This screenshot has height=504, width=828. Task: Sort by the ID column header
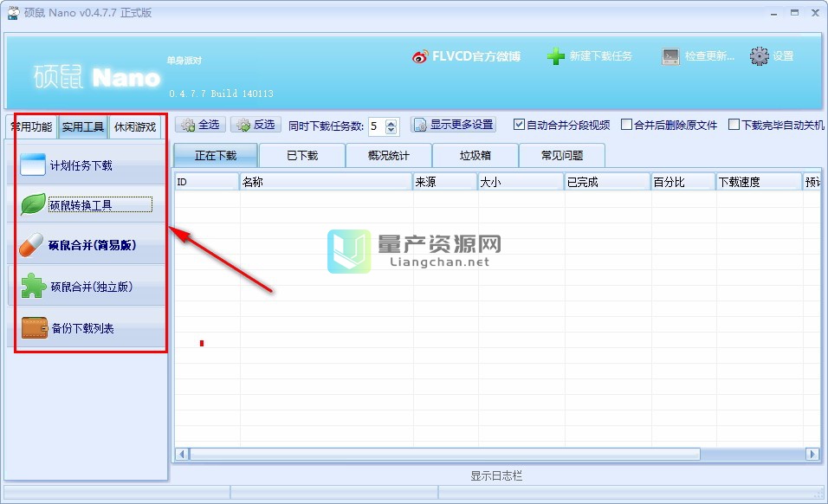207,182
